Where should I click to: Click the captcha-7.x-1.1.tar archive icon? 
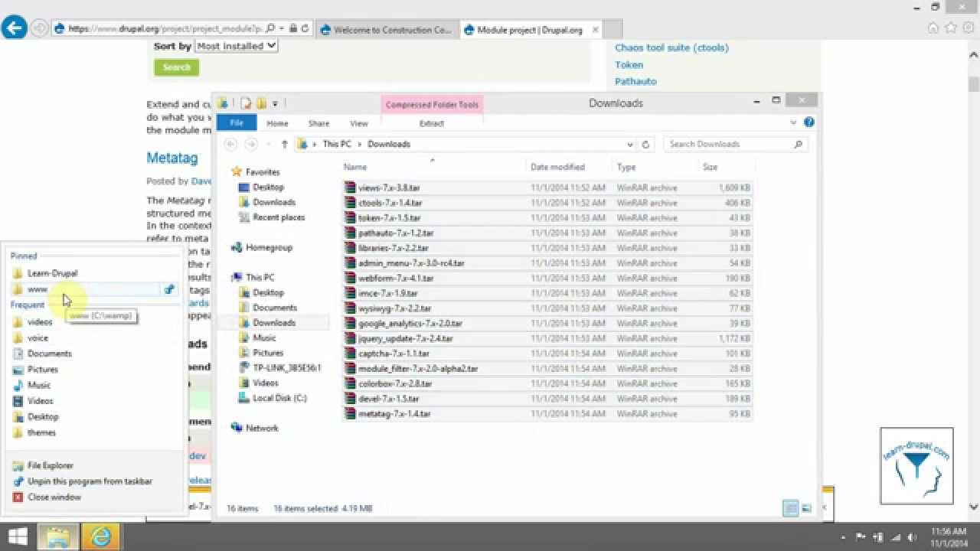coord(350,354)
